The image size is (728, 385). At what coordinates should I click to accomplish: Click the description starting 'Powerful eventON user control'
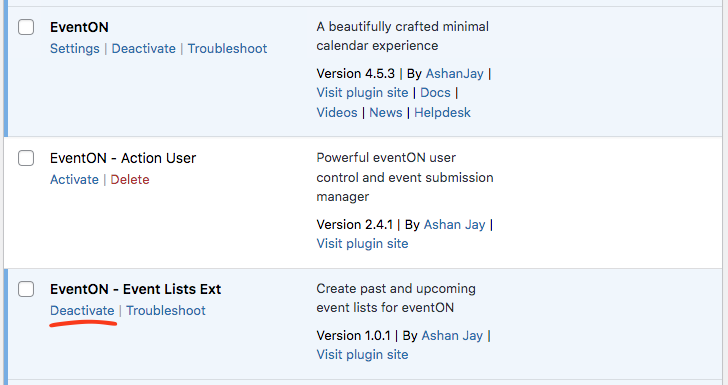click(405, 177)
